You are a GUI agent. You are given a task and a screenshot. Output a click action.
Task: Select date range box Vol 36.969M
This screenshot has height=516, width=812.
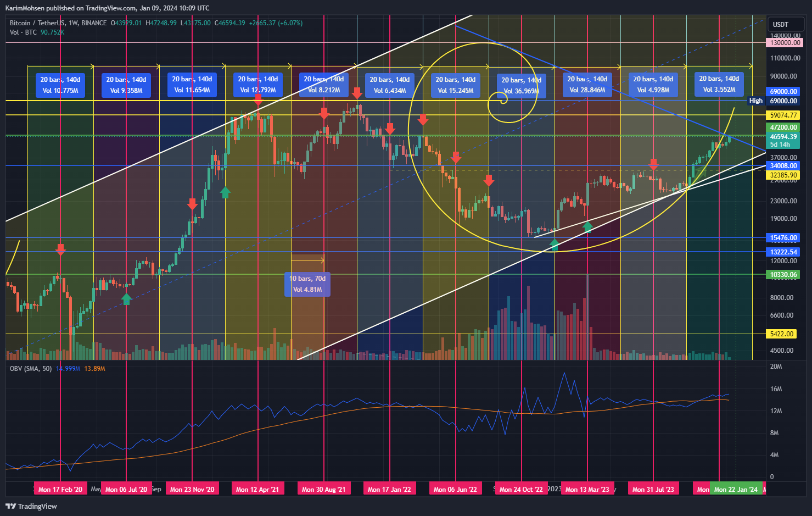(x=522, y=86)
